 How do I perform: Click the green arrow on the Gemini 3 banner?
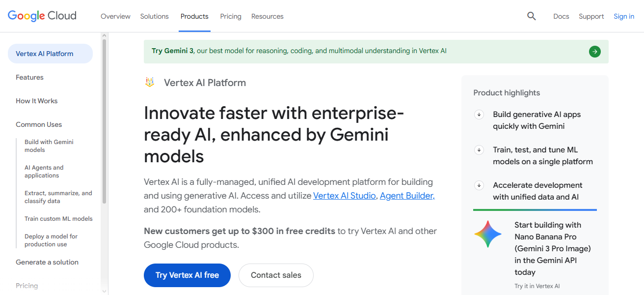(594, 51)
